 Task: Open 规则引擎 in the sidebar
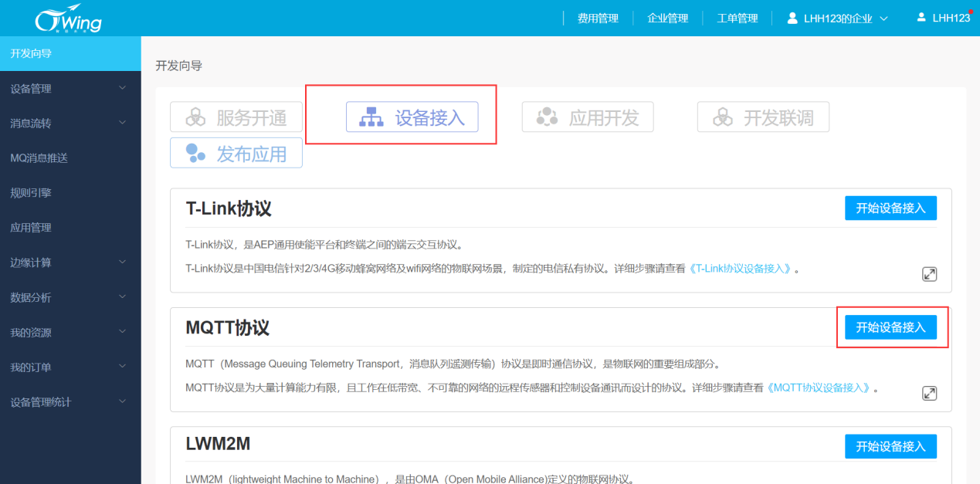click(x=70, y=193)
